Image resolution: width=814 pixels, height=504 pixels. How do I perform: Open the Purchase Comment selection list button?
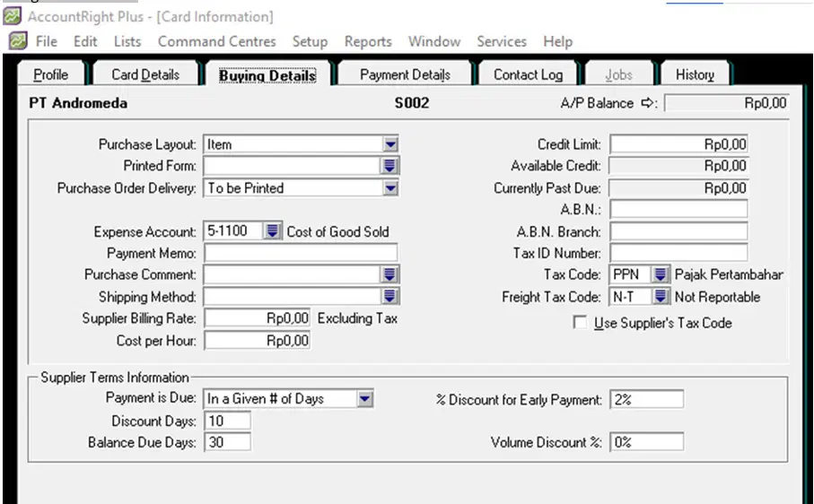(389, 274)
